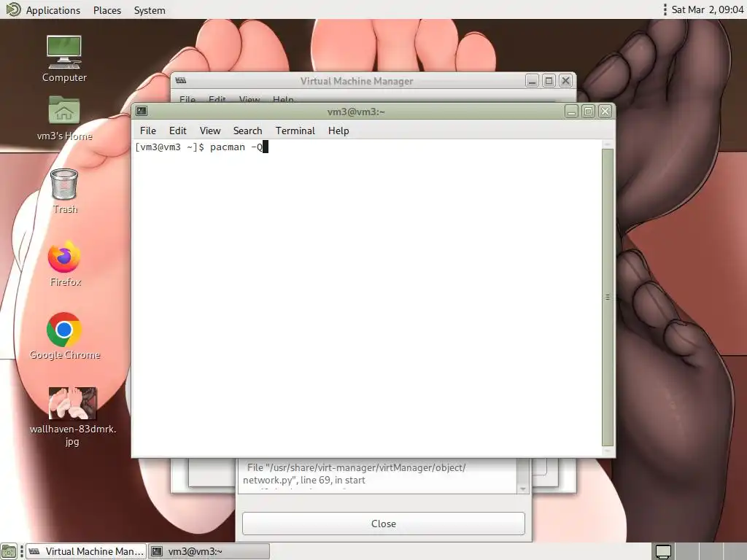Viewport: 747px width, 560px height.
Task: Open the Applications menu
Action: click(53, 10)
